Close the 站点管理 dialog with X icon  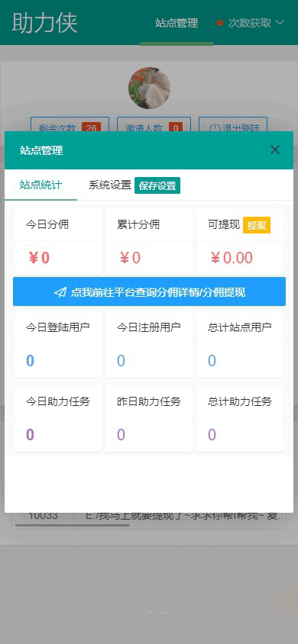[275, 150]
